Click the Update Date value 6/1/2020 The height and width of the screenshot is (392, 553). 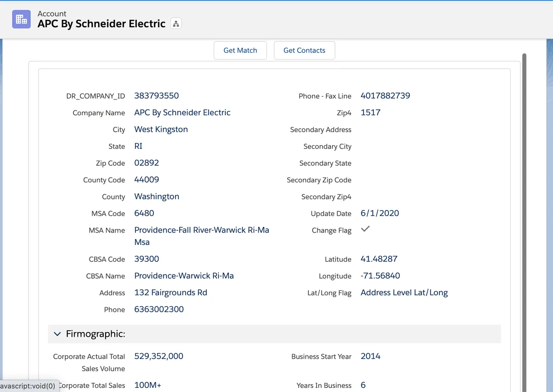(380, 213)
